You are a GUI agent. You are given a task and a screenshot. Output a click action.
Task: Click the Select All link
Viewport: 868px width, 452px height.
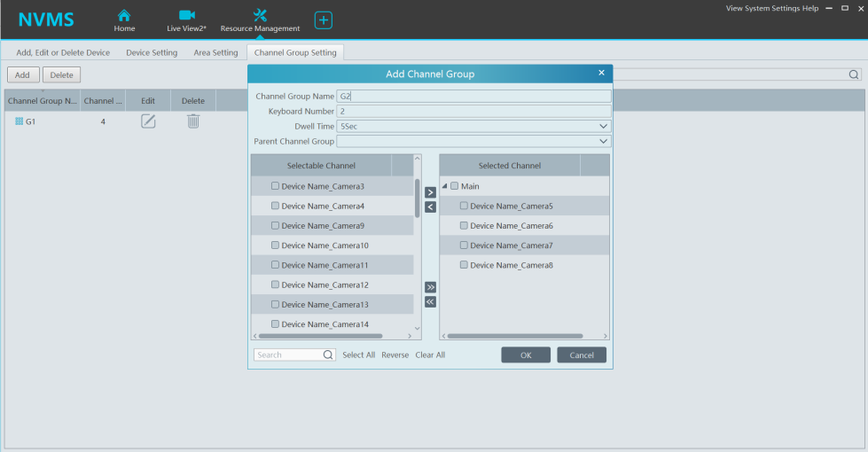pos(358,355)
